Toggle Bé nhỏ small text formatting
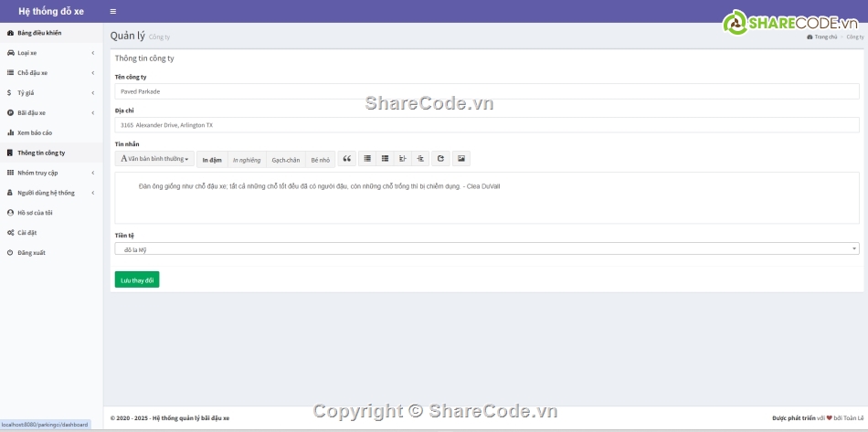This screenshot has width=868, height=432. click(x=320, y=159)
